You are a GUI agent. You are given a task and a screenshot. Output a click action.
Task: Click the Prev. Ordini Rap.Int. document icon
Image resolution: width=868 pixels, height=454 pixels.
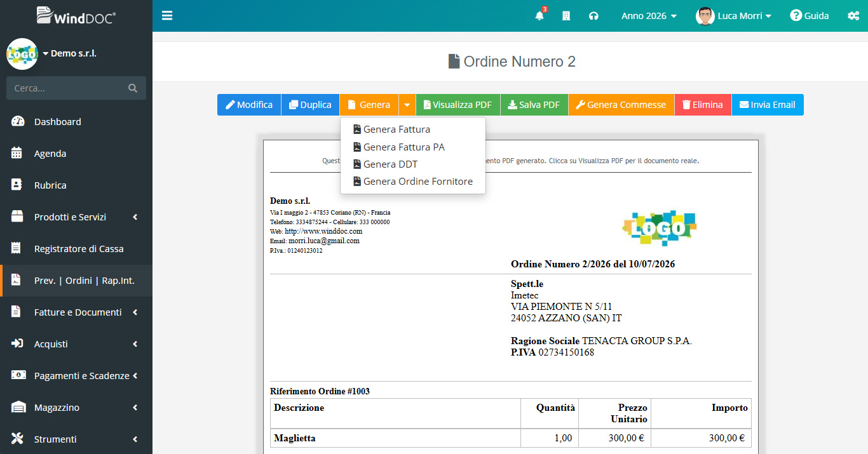[x=17, y=280]
